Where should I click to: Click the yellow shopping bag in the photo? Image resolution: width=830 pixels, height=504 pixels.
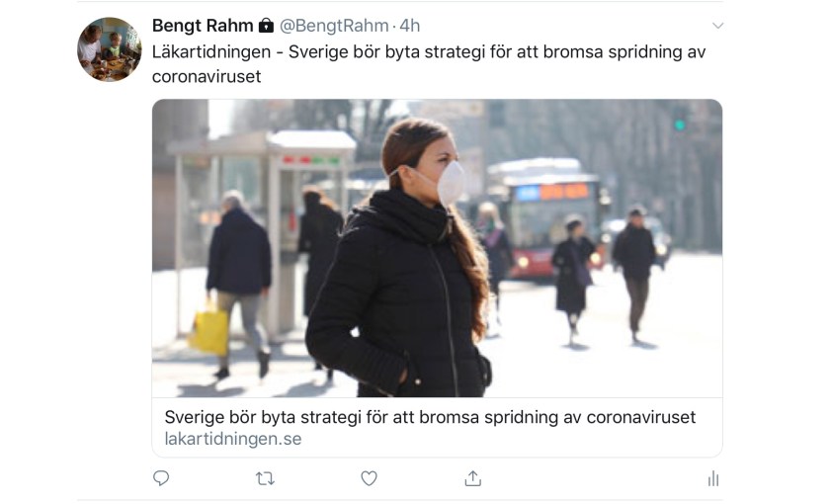(208, 329)
